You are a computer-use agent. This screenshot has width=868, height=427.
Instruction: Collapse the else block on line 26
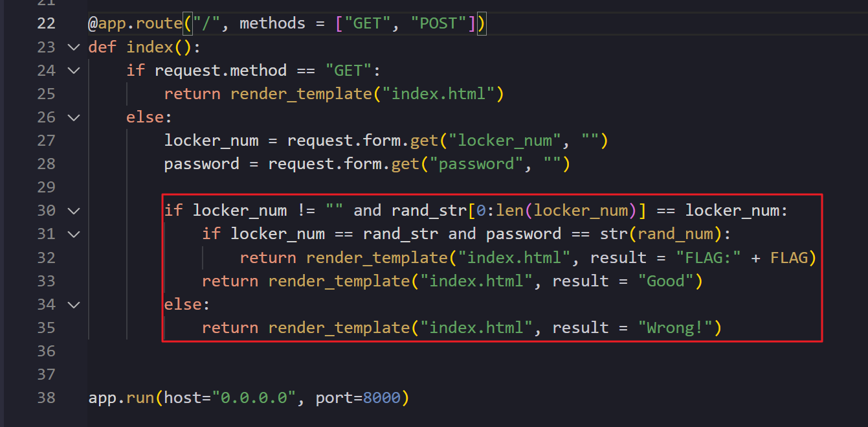[73, 117]
